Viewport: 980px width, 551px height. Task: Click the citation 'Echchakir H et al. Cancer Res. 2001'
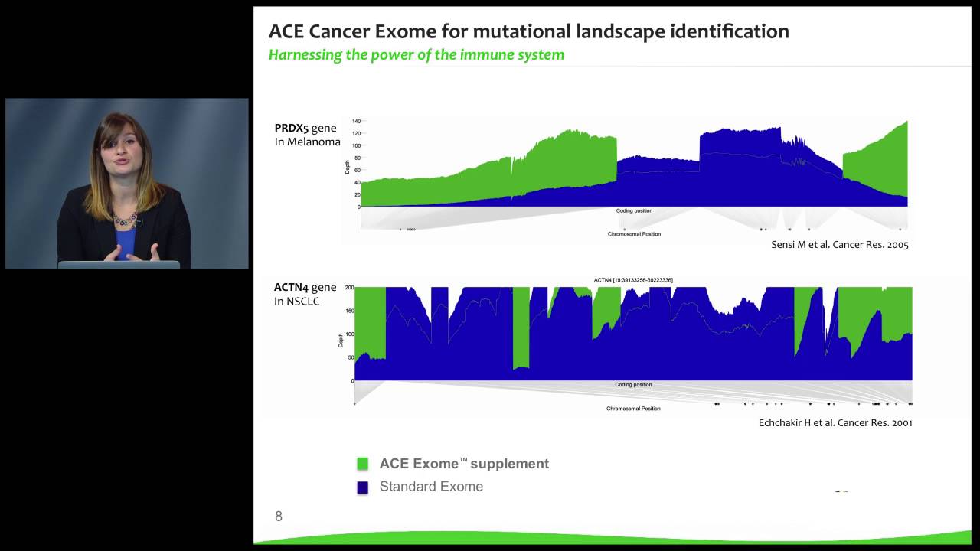(x=835, y=422)
